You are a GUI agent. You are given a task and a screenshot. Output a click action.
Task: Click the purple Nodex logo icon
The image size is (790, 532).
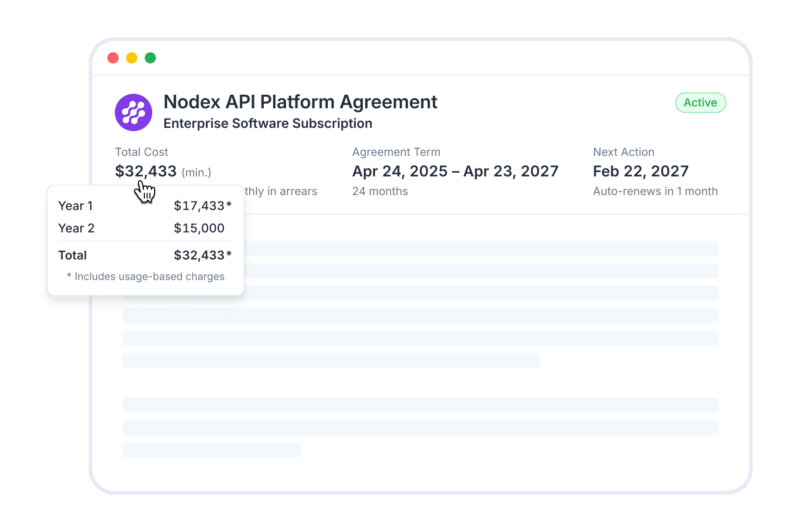(134, 112)
